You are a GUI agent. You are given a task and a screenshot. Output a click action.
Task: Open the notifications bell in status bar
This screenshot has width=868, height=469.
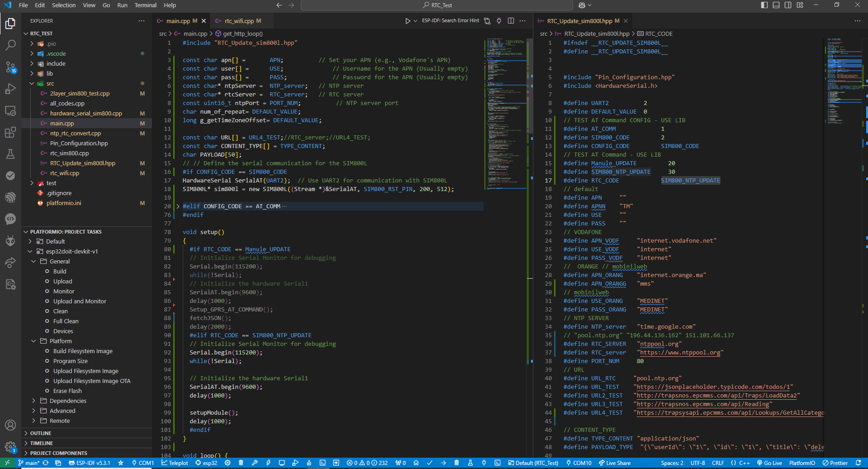coord(858,463)
